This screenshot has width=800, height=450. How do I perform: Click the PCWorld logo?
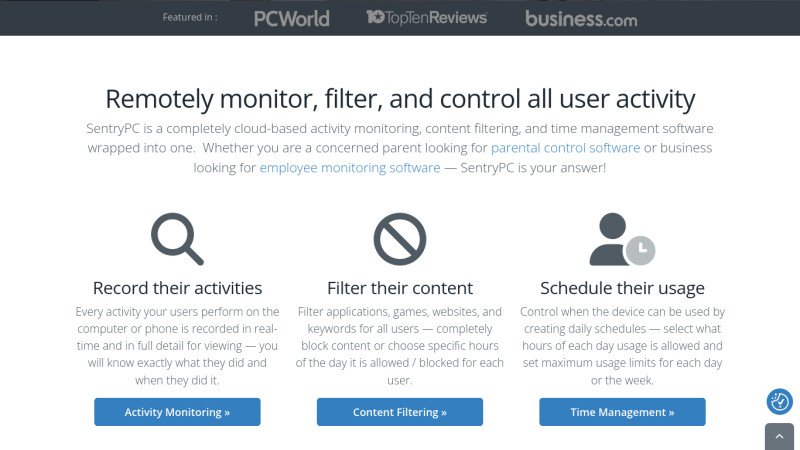pyautogui.click(x=291, y=17)
